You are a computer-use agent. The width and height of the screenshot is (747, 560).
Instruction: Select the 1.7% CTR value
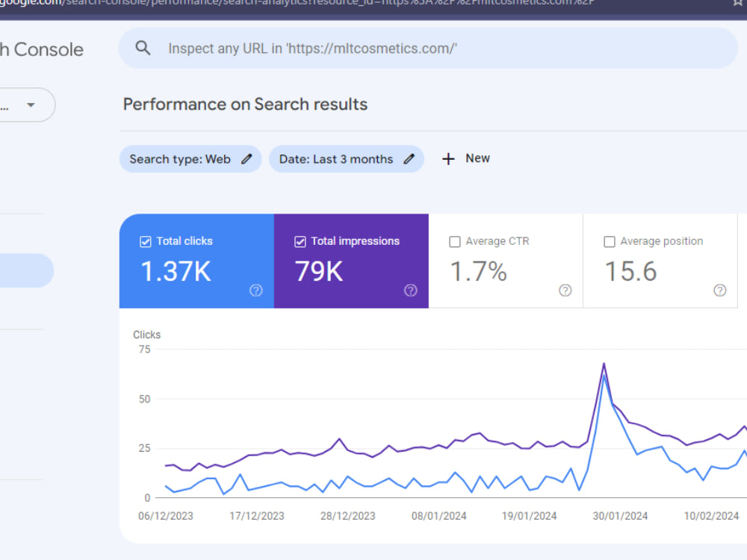(x=478, y=272)
